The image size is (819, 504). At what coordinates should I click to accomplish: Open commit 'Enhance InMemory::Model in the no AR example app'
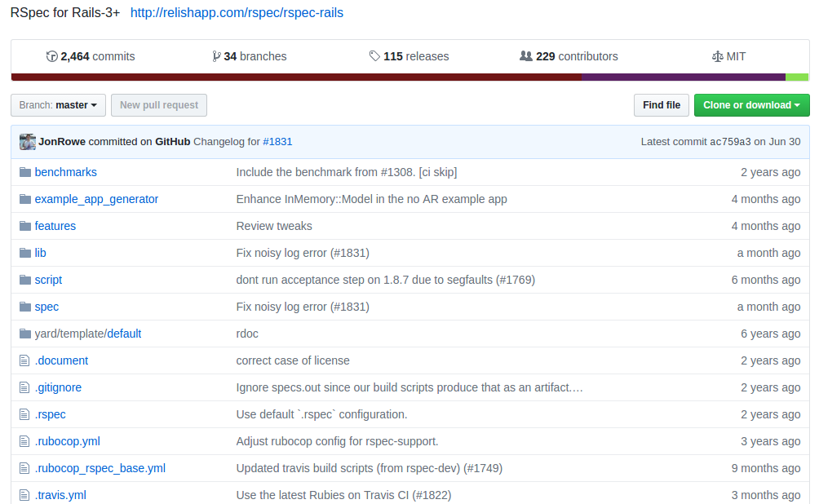(x=371, y=199)
